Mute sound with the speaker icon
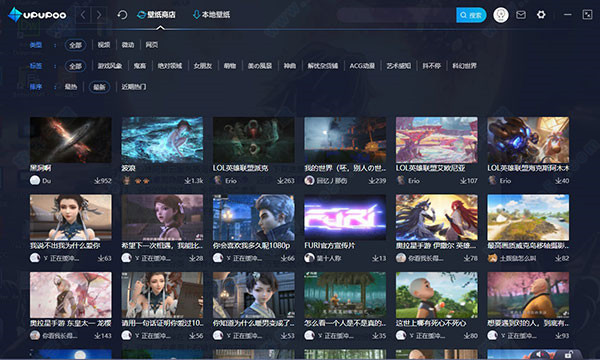This screenshot has width=600, height=360. coord(540,355)
